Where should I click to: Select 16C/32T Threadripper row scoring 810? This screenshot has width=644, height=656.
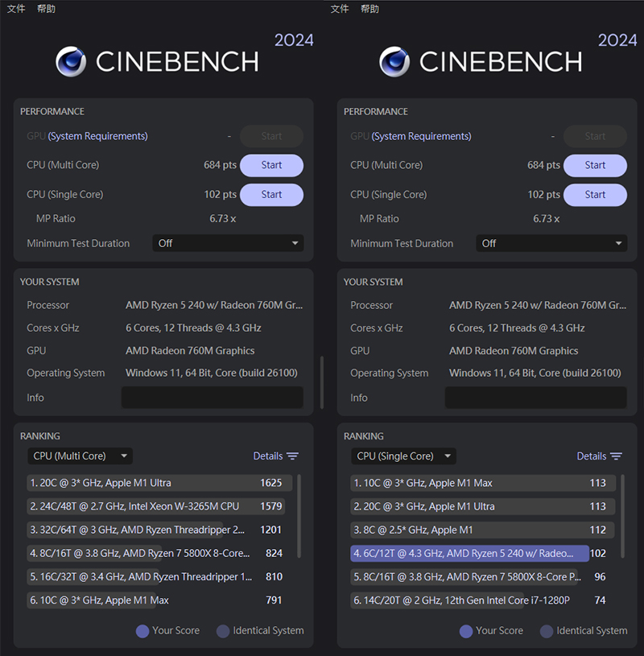coord(155,576)
